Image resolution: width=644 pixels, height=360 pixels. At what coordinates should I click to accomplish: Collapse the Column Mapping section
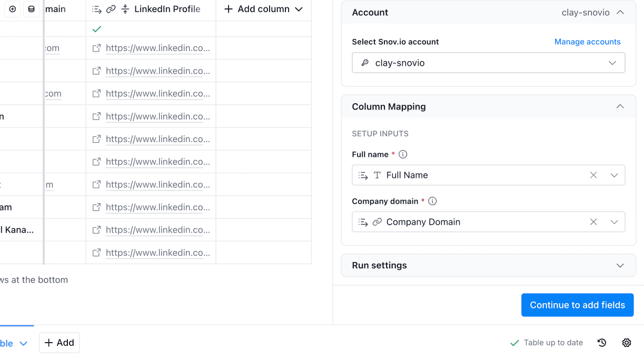pos(620,106)
